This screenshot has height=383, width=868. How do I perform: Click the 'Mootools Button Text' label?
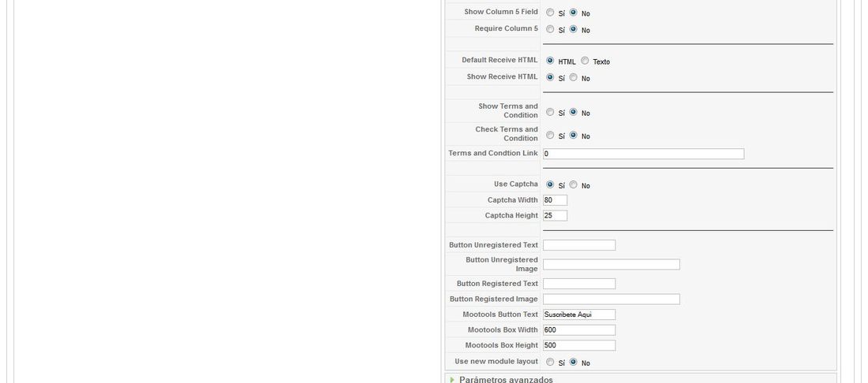coord(499,314)
